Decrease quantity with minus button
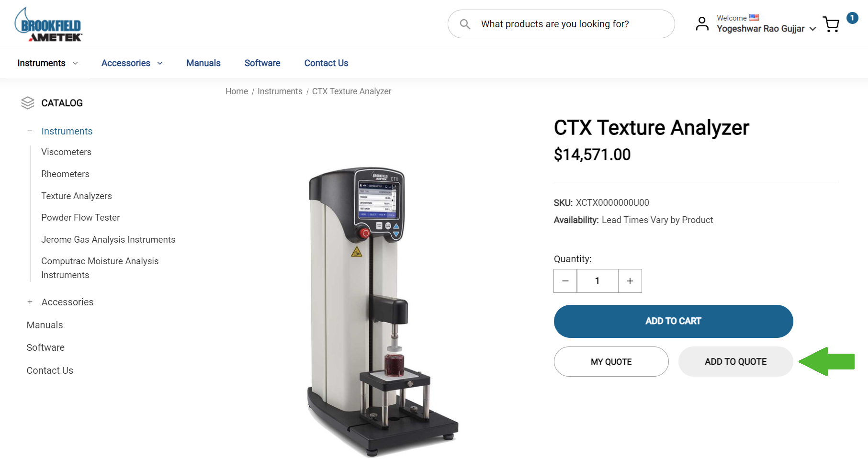Viewport: 868px width, 469px height. 565,281
